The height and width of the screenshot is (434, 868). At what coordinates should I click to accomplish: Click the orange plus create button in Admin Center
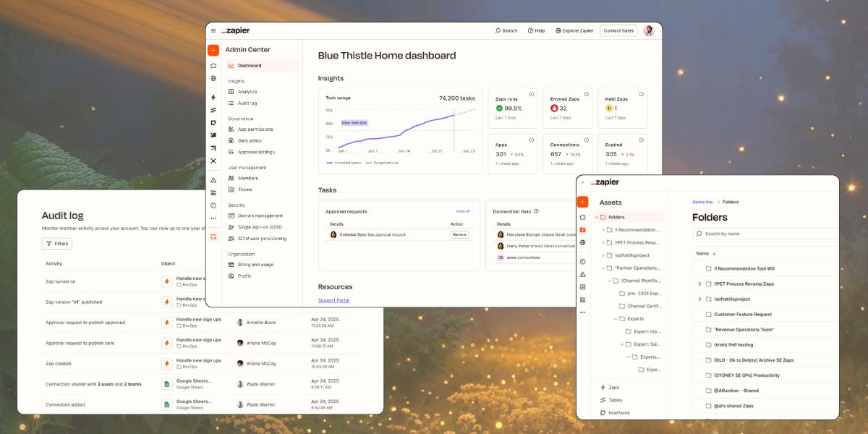coord(213,51)
